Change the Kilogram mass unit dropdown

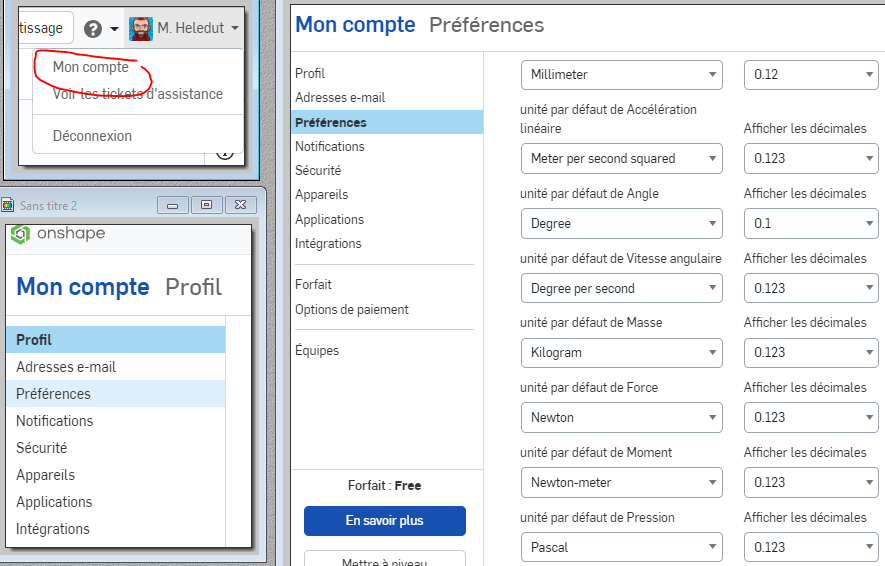(x=621, y=353)
